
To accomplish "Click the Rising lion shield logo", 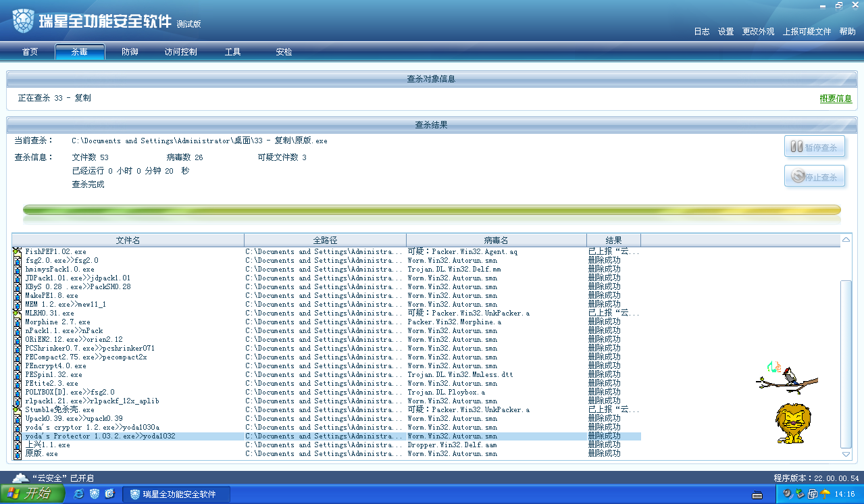I will point(23,22).
